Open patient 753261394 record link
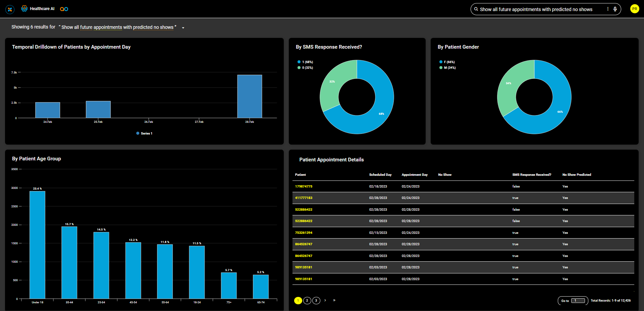This screenshot has width=644, height=311. 304,233
